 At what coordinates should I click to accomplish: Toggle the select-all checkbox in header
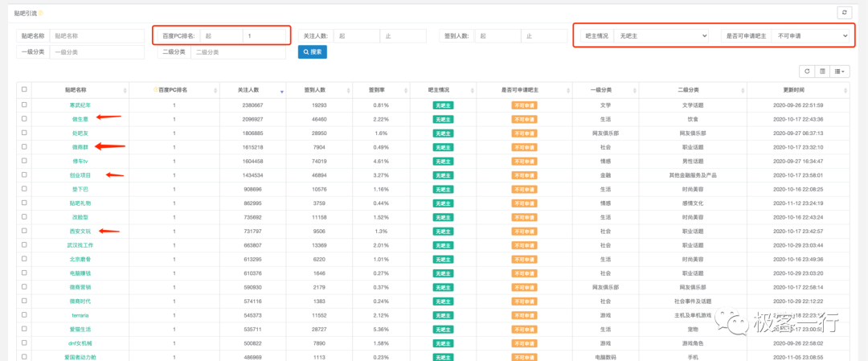pos(24,89)
